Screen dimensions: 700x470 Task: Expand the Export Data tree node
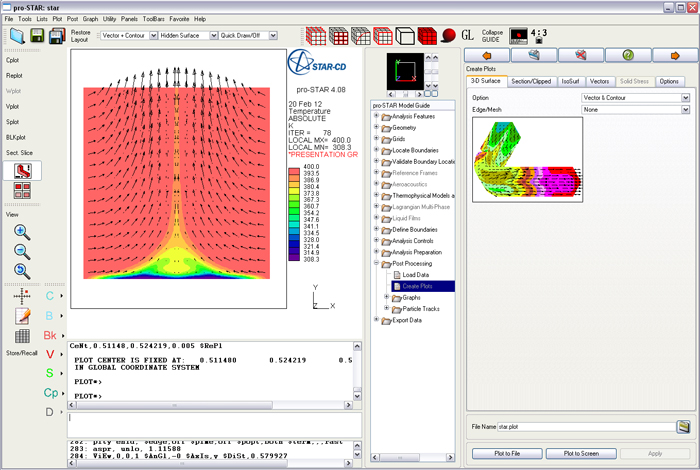point(376,320)
